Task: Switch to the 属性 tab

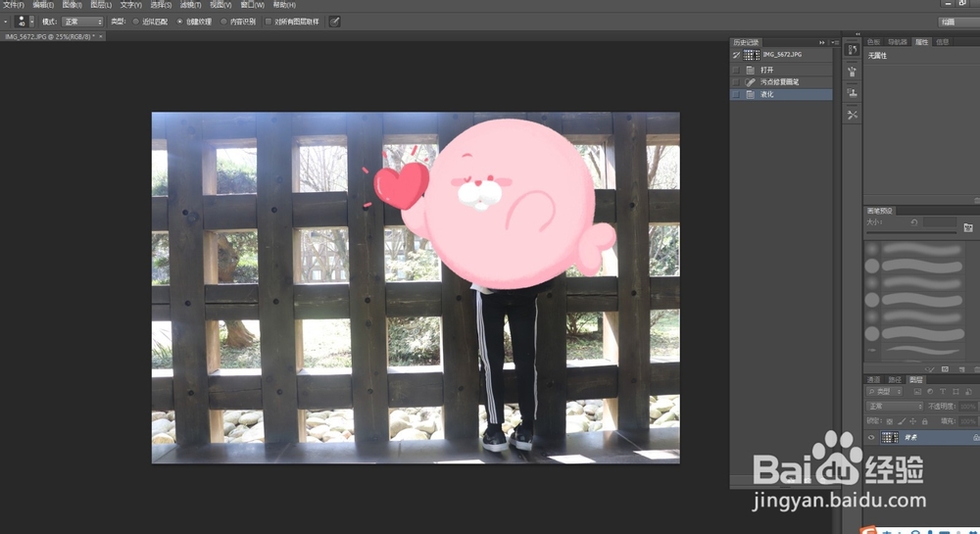Action: click(x=921, y=42)
